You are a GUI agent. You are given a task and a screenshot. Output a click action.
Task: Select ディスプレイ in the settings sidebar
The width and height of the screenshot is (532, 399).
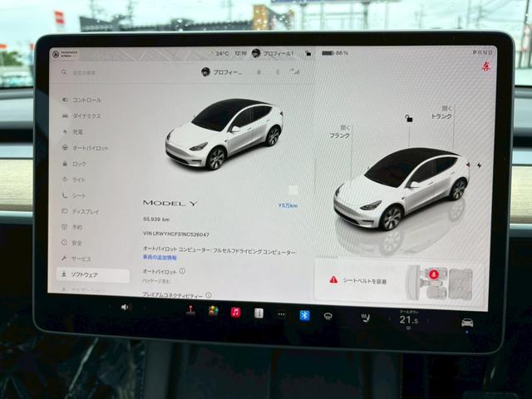point(86,211)
